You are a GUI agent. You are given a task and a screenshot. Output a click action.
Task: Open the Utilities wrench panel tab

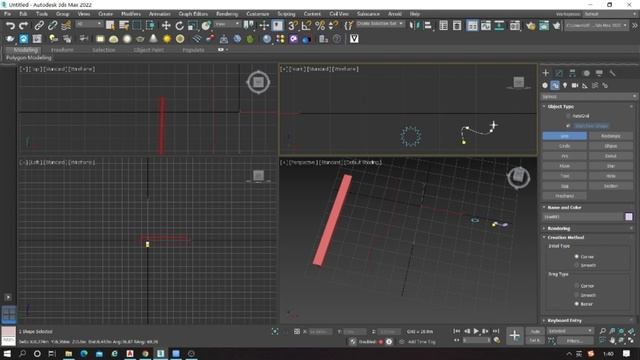click(x=612, y=73)
